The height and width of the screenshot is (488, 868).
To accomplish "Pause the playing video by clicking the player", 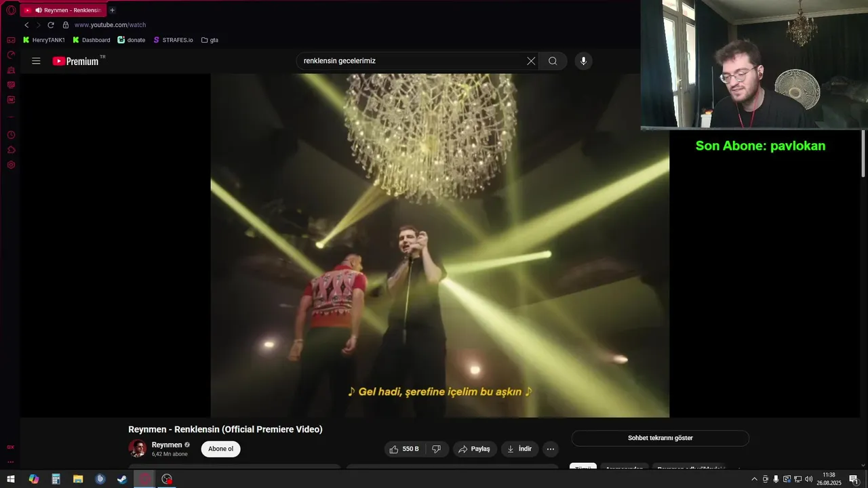I will coord(439,245).
